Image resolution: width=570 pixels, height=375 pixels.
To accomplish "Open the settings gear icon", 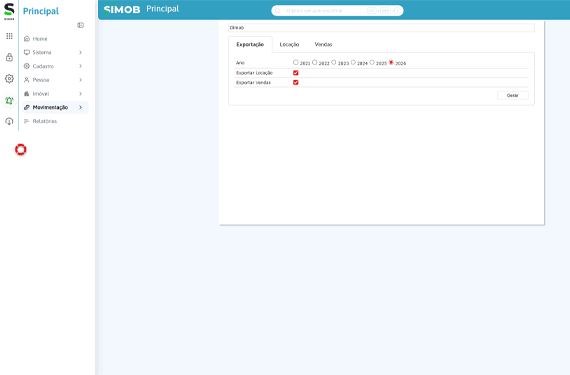I will pos(9,78).
